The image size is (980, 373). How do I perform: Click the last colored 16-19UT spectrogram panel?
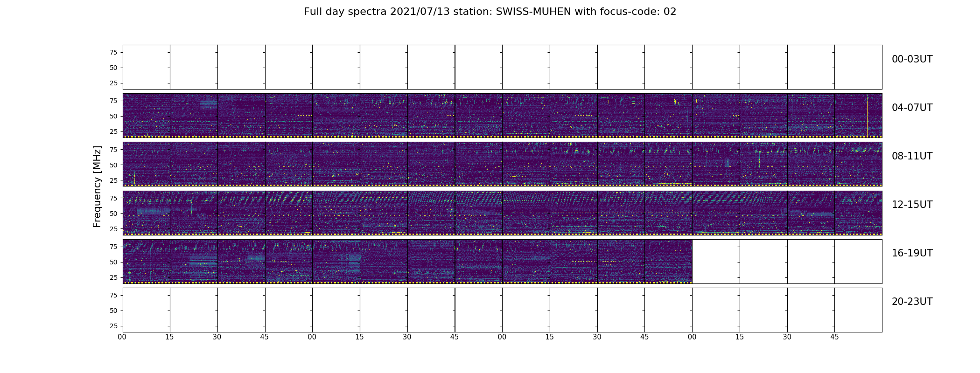pos(668,261)
